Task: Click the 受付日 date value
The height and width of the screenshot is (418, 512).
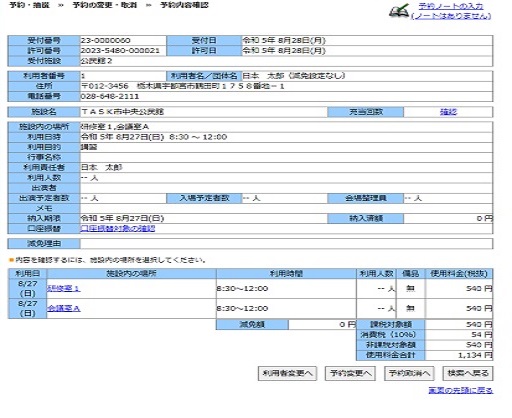Action: click(x=284, y=41)
